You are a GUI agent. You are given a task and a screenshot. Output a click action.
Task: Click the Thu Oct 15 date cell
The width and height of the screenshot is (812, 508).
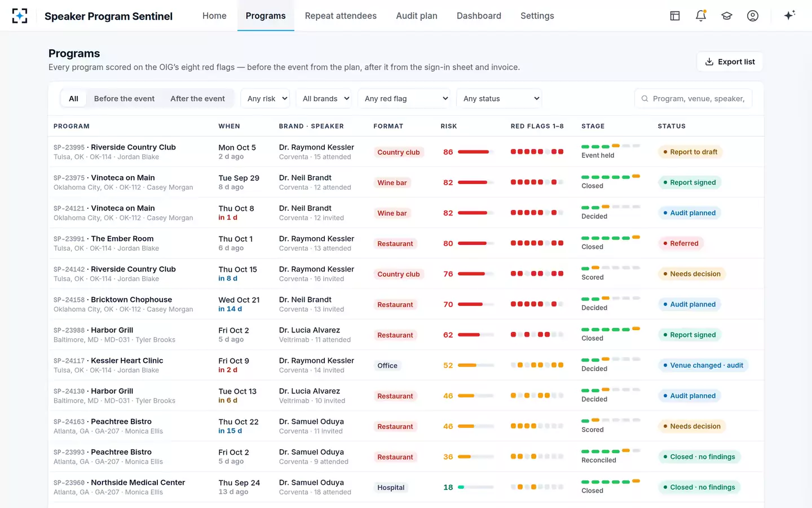[x=237, y=269]
